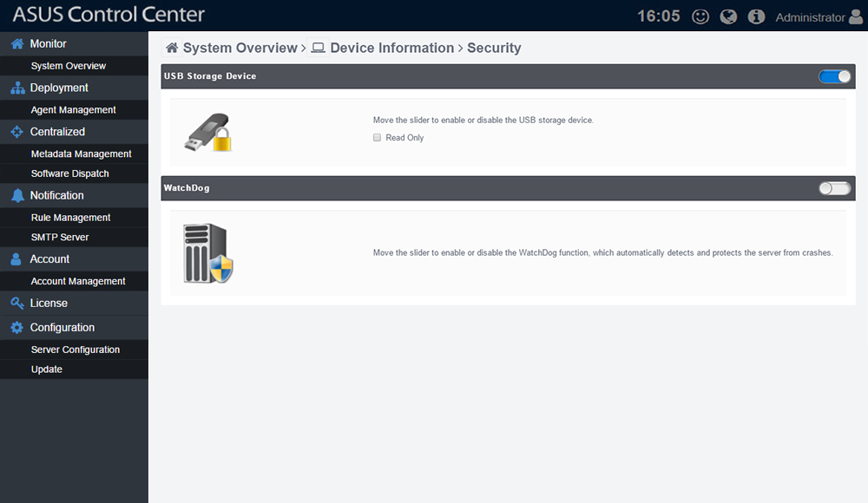868x503 pixels.
Task: Click the Administrator user avatar icon
Action: pyautogui.click(x=856, y=16)
